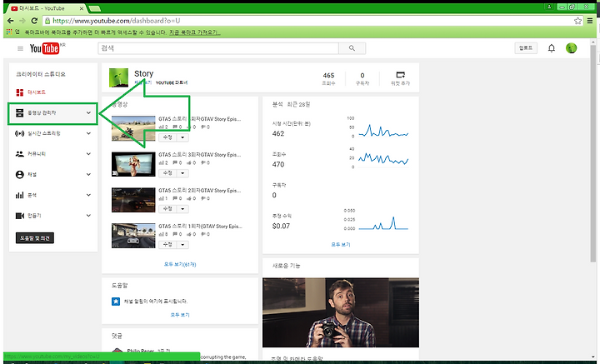Image resolution: width=600 pixels, height=364 pixels.
Task: Open the YouTube guide hamburger menu
Action: click(20, 48)
